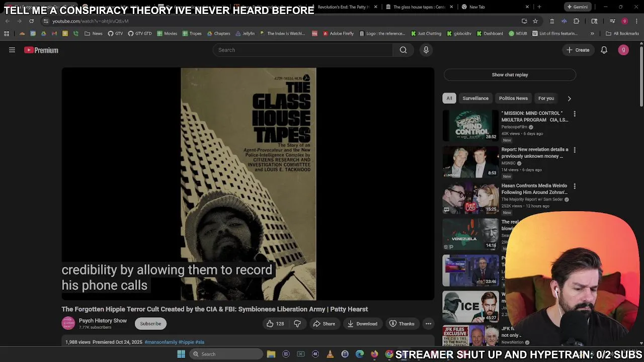Viewport: 644px width, 362px height.
Task: Launch VLC from the taskbar
Action: (330, 354)
